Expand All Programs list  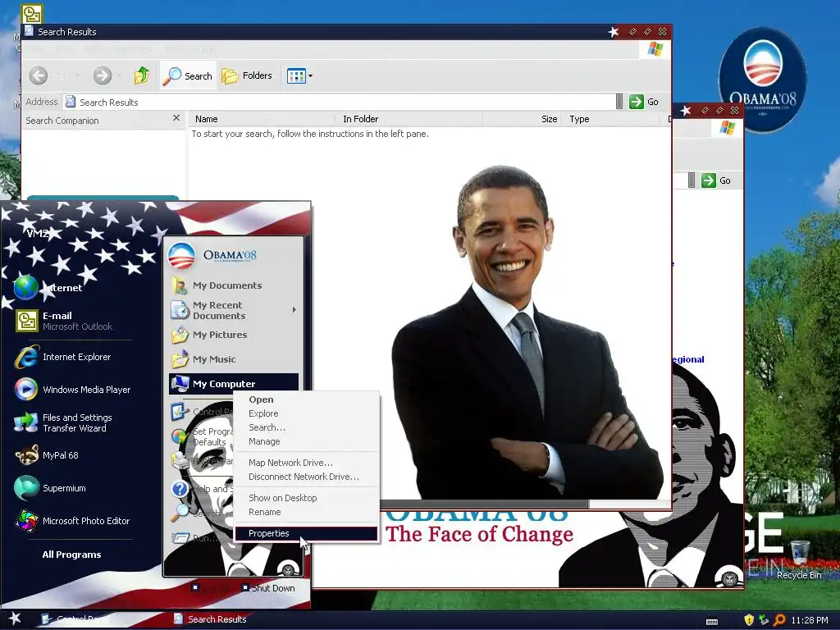point(71,555)
